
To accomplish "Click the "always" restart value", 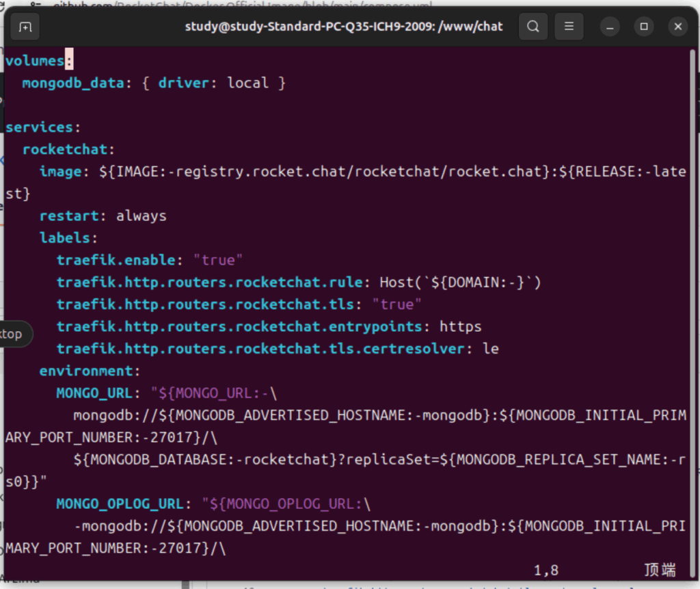I will click(141, 216).
